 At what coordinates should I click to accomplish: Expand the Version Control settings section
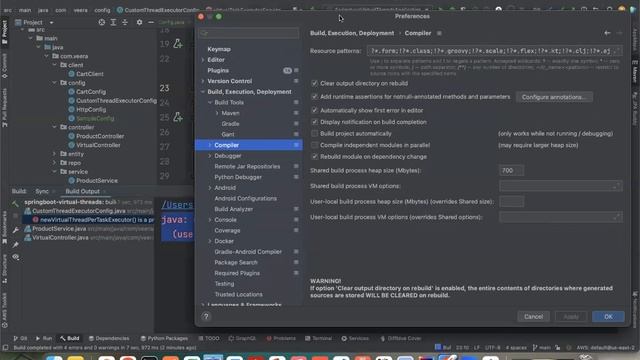(203, 81)
